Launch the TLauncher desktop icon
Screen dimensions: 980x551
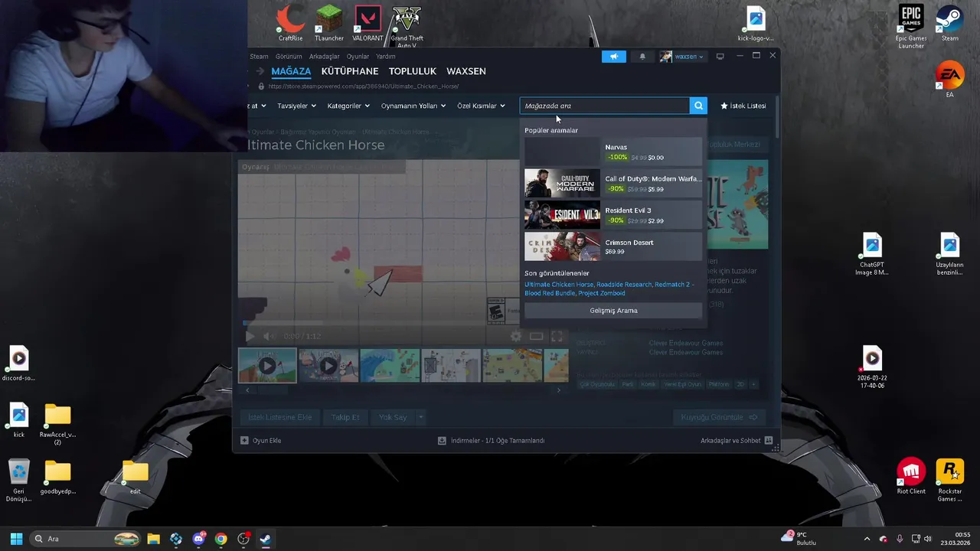[x=329, y=23]
